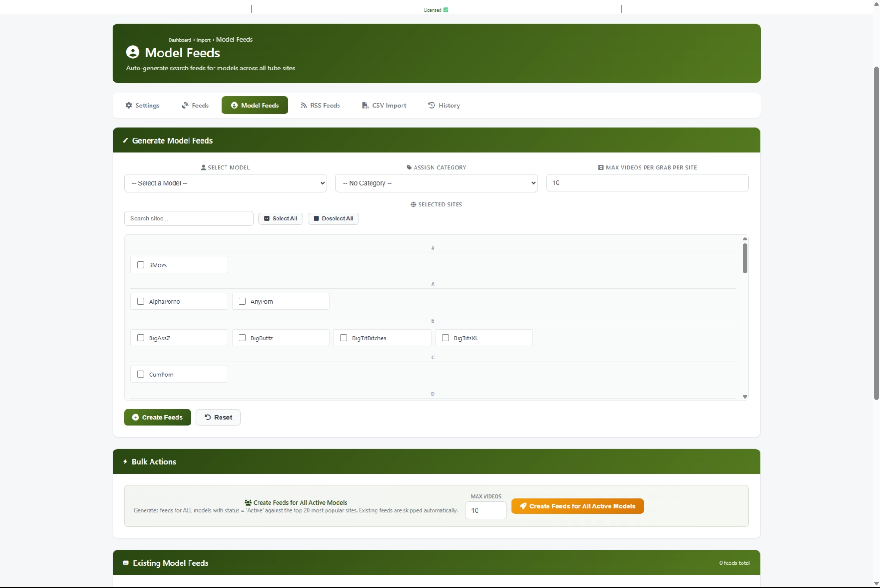The image size is (880, 588).
Task: Click the Feeds sync icon
Action: tap(185, 106)
